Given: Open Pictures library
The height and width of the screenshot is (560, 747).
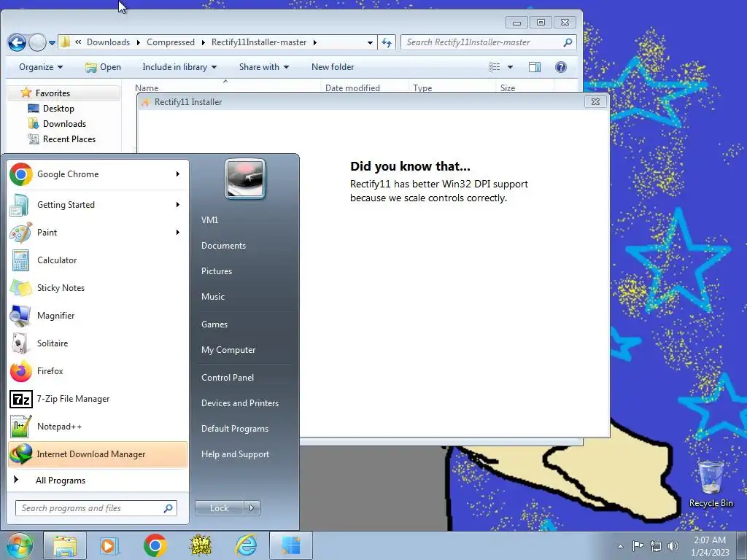Looking at the screenshot, I should pos(216,271).
